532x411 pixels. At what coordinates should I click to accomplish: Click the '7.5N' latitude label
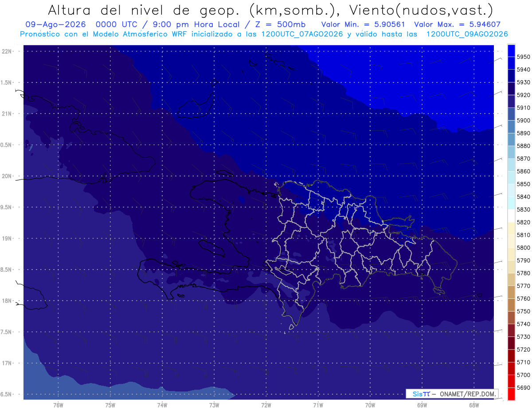(7, 332)
